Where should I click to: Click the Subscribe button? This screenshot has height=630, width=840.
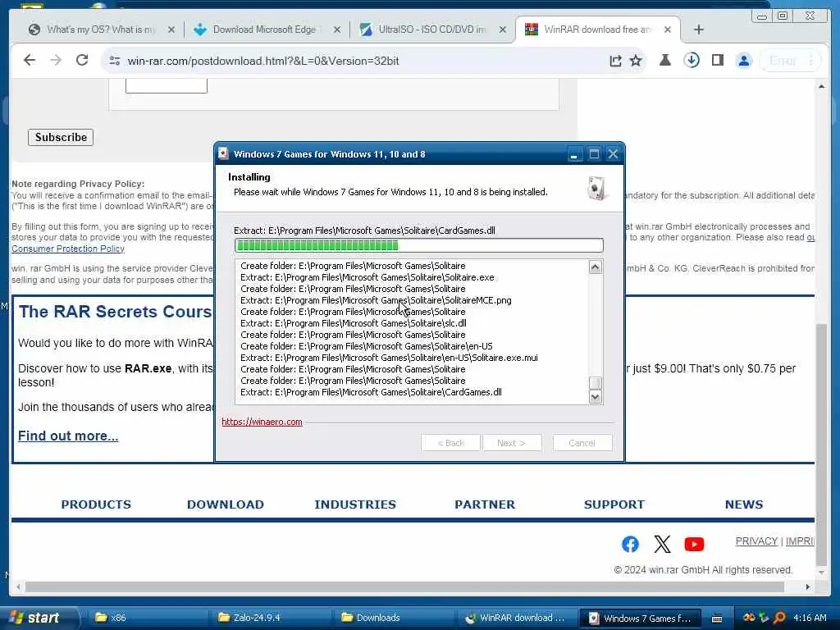click(61, 137)
